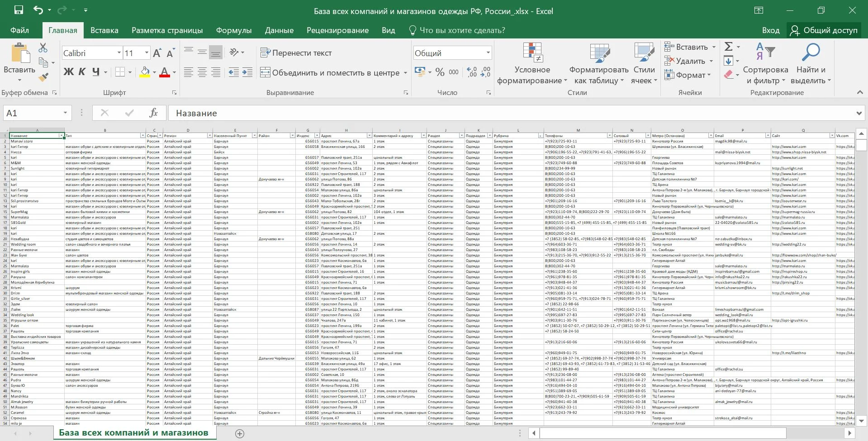This screenshot has height=441, width=868.
Task: Click Объединить и поместить в центре
Action: pyautogui.click(x=330, y=72)
